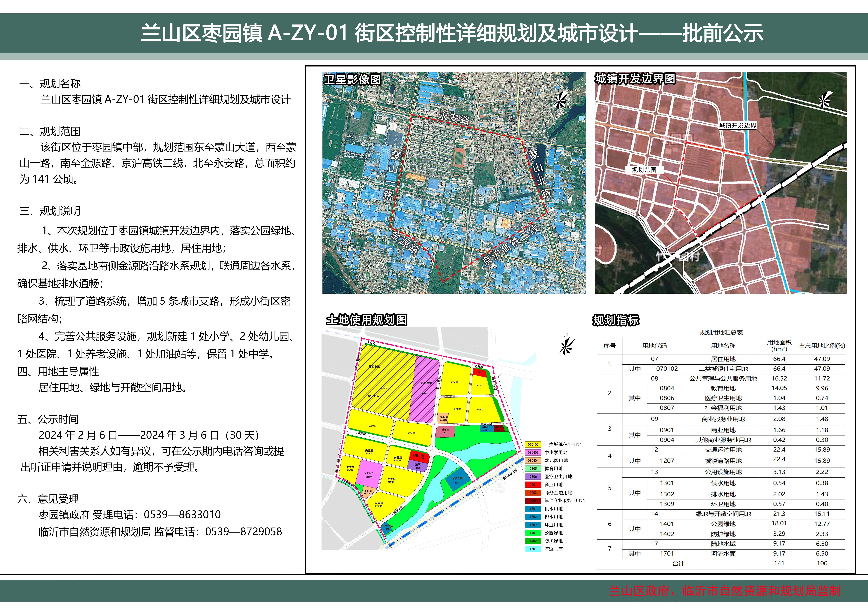Click the 占总用地比例(%) column header
Screen dimensions: 868x614
(822, 346)
